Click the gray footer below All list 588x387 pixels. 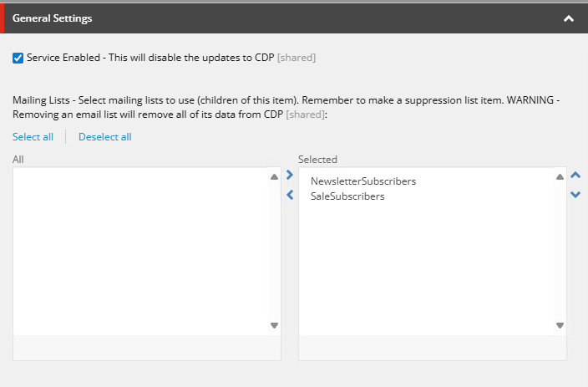(147, 348)
